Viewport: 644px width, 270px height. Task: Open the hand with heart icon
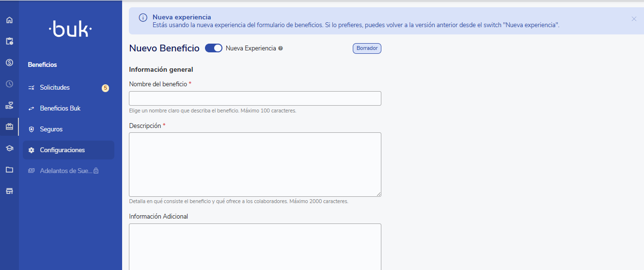[x=9, y=105]
